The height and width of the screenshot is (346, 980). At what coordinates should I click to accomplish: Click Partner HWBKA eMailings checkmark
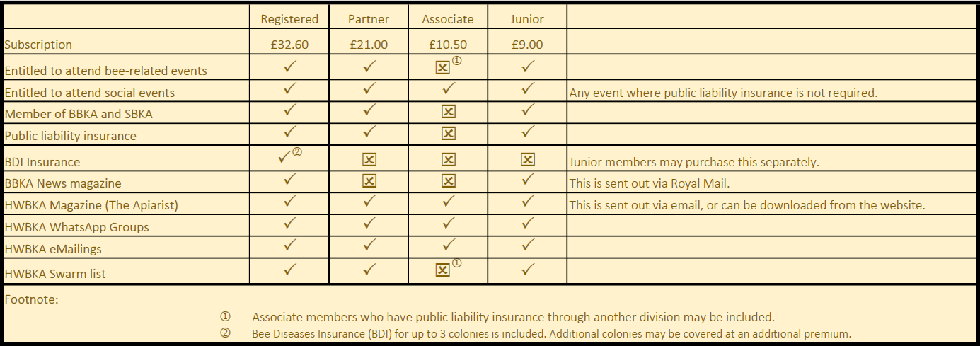click(369, 245)
